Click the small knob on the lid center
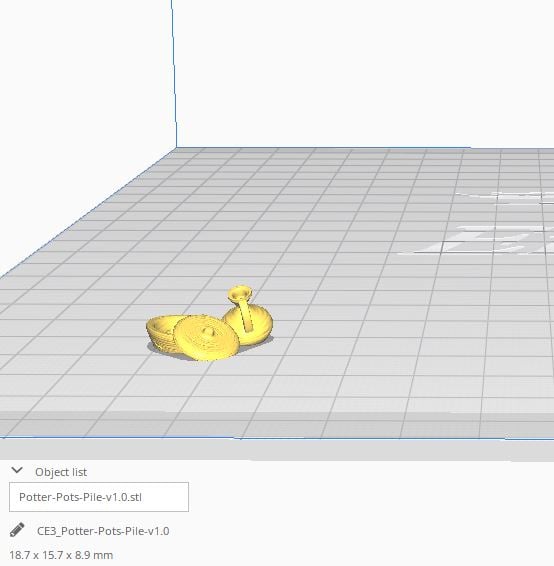 coord(208,331)
